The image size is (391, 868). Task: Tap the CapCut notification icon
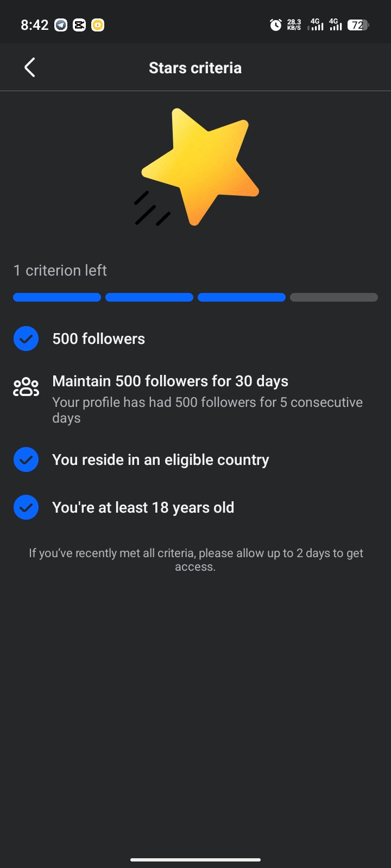click(x=79, y=25)
